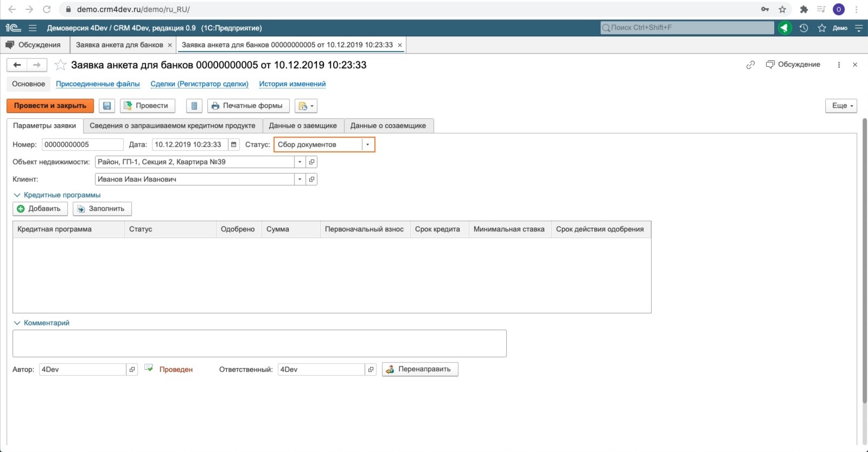Open the Chrome three-dot menu
Image resolution: width=868 pixels, height=452 pixels.
point(857,9)
